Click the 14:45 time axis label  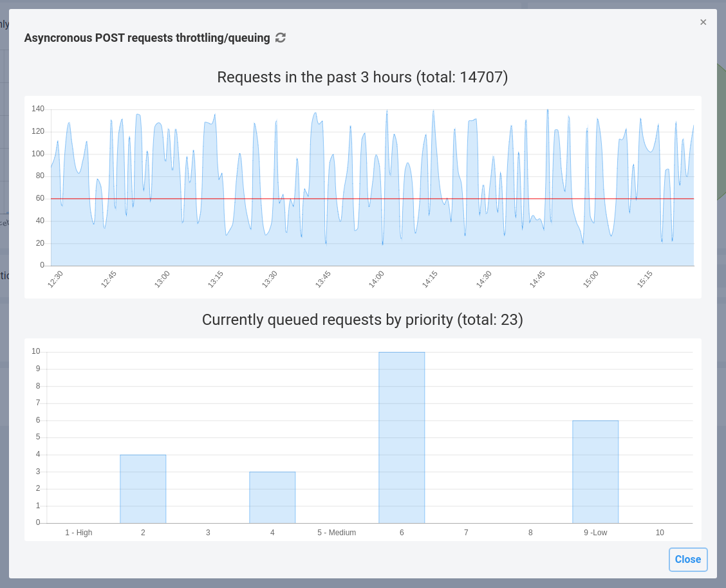(537, 279)
